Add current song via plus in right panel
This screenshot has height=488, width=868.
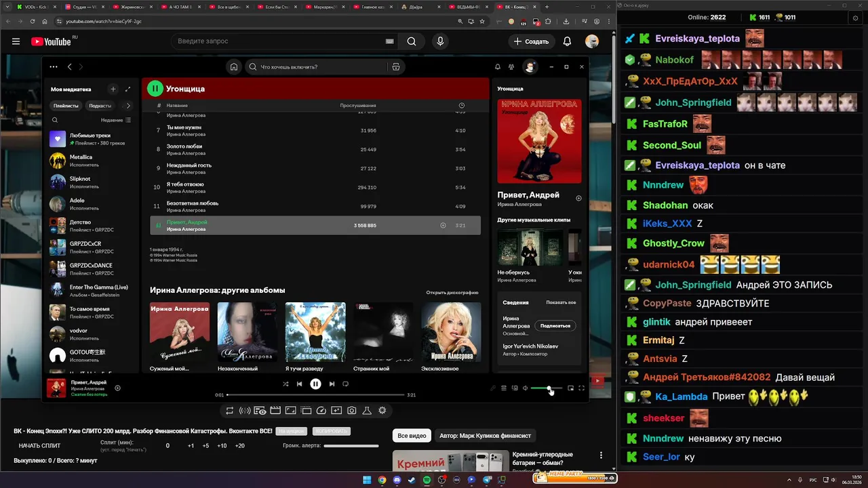click(578, 199)
